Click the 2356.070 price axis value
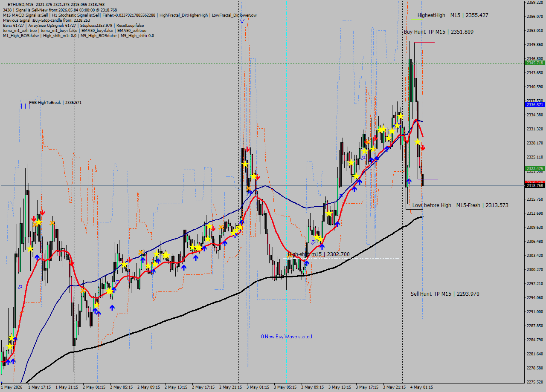Screen dimensions: 546x392 [535, 17]
